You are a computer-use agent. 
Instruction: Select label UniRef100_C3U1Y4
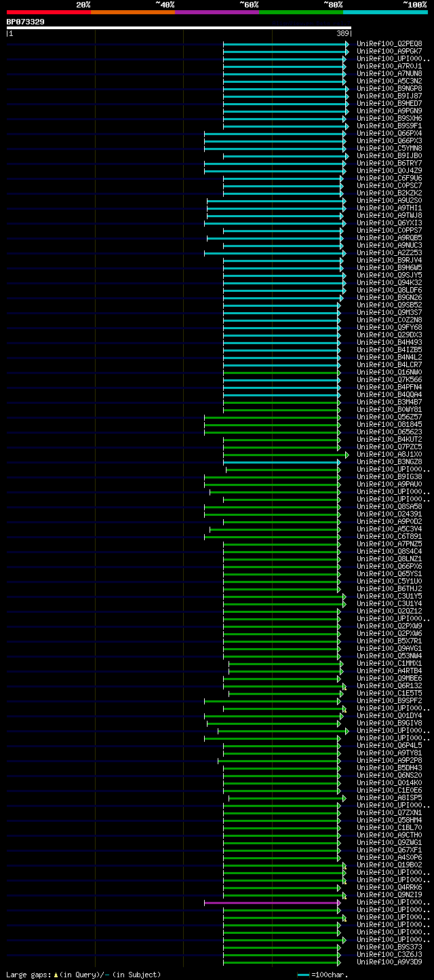click(389, 603)
